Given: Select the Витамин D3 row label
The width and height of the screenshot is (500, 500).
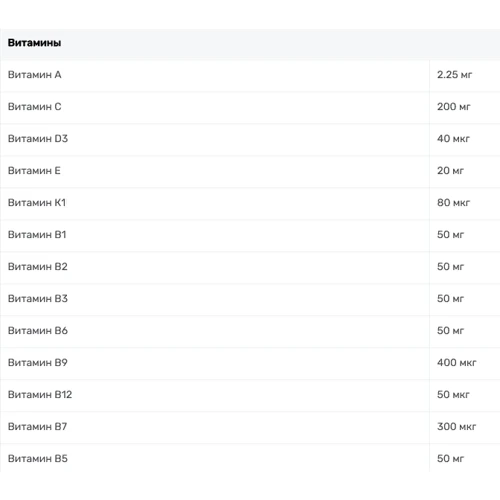Looking at the screenshot, I should pos(38,139).
